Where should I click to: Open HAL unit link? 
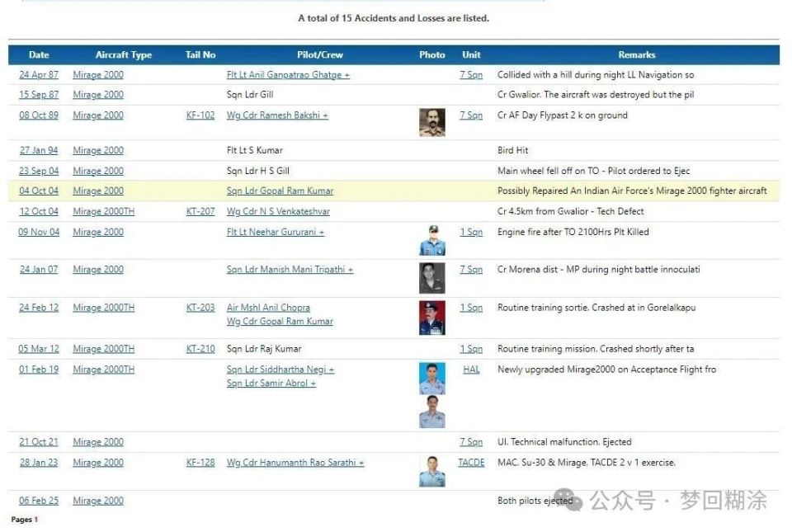(x=471, y=370)
